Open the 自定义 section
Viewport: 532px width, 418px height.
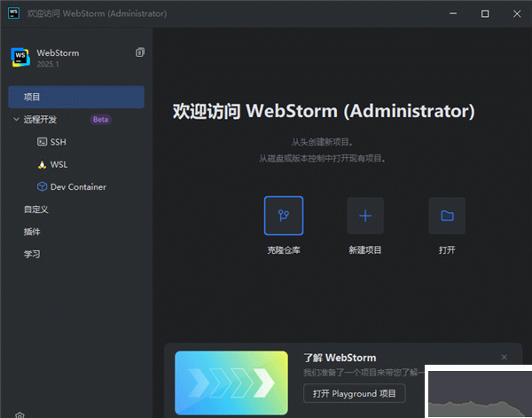(x=36, y=209)
